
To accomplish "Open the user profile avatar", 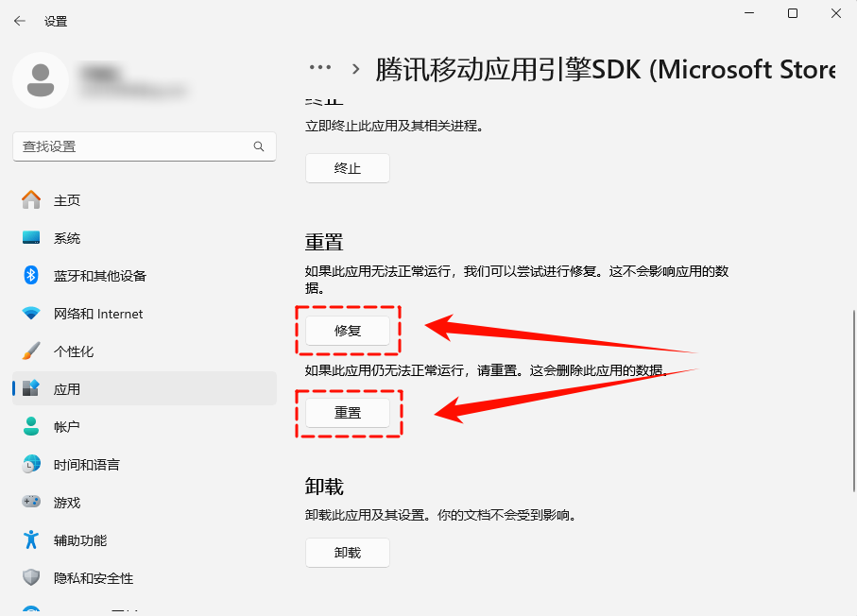I will click(41, 80).
